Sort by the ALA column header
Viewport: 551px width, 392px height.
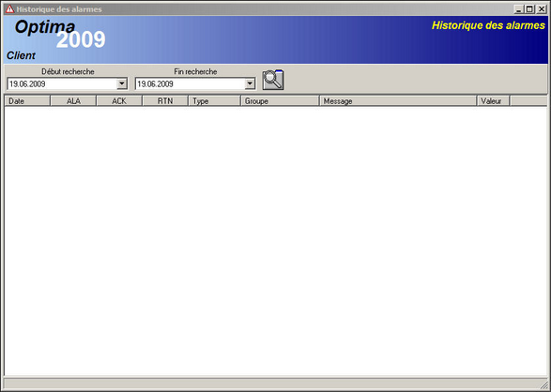(x=73, y=101)
